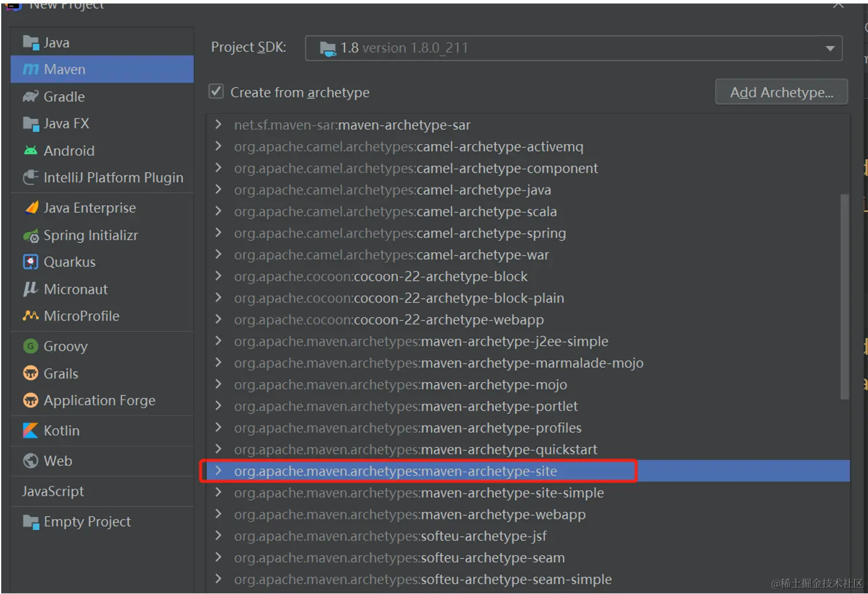868x594 pixels.
Task: Select cocoon-22-archetype-block archetype row
Action: (x=527, y=277)
